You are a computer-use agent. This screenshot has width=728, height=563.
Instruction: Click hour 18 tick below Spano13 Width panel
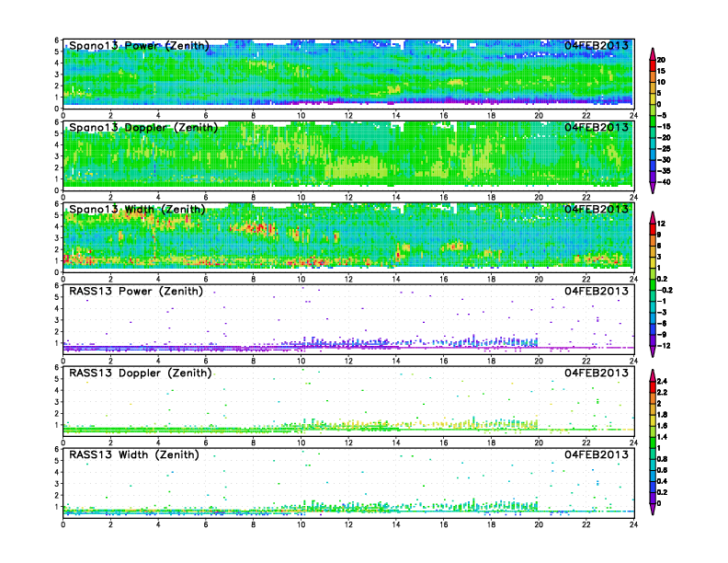pos(491,279)
